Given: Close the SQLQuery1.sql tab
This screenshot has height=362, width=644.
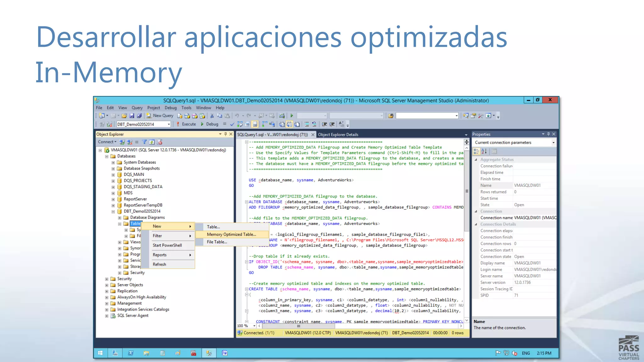Looking at the screenshot, I should (313, 134).
